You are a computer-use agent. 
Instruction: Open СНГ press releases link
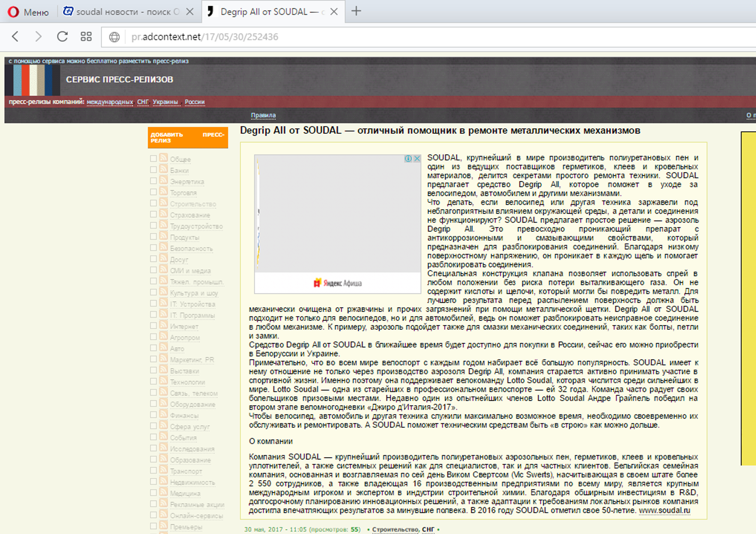pyautogui.click(x=143, y=102)
